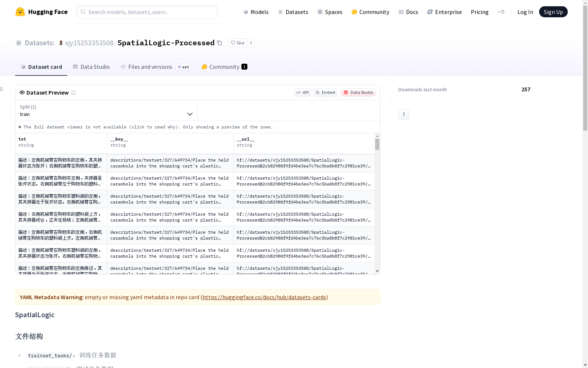Open the Pricing page
The height and width of the screenshot is (368, 588).
click(480, 12)
